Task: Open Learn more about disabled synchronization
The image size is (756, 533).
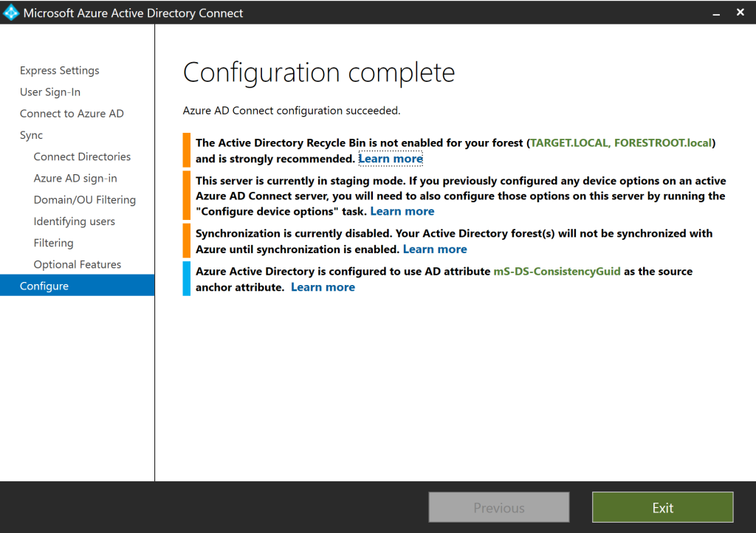Action: click(x=435, y=249)
